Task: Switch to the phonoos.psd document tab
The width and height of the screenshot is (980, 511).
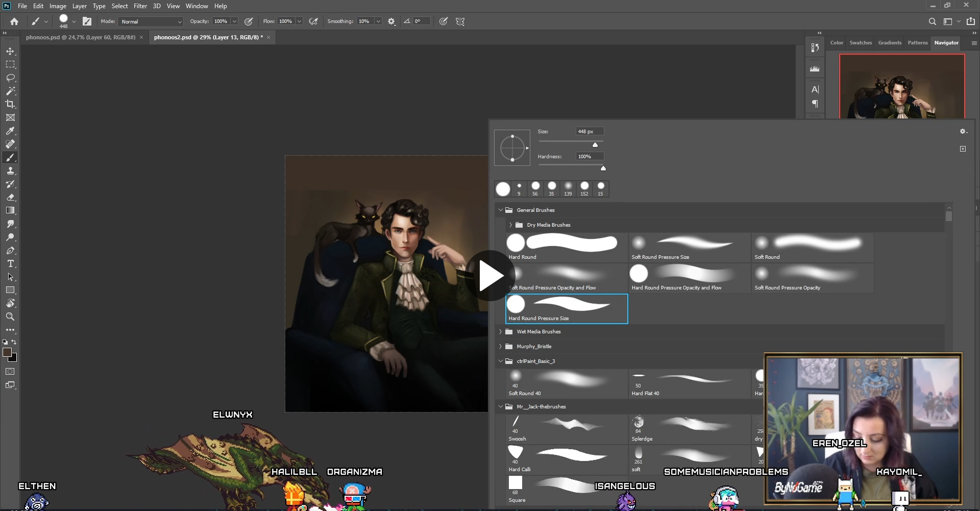Action: click(81, 37)
